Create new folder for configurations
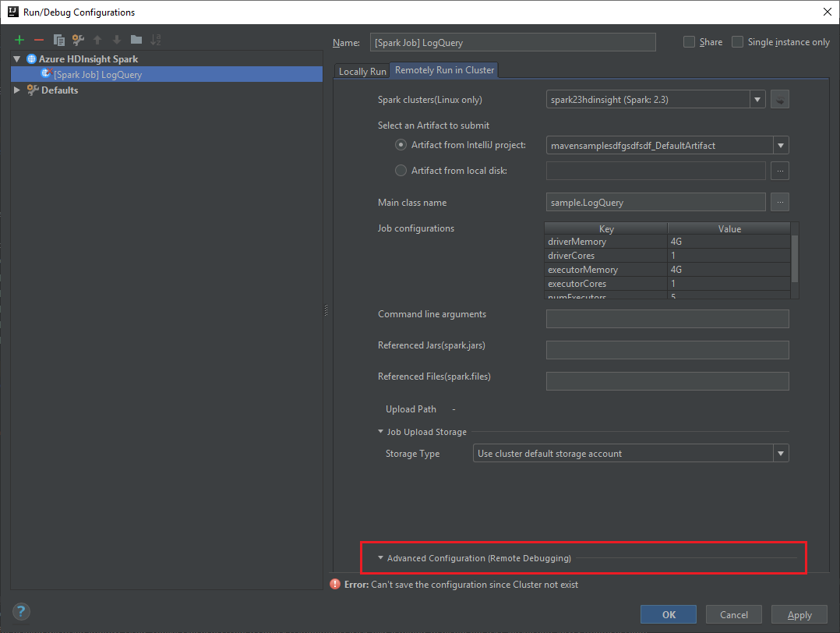This screenshot has height=633, width=840. coord(136,40)
